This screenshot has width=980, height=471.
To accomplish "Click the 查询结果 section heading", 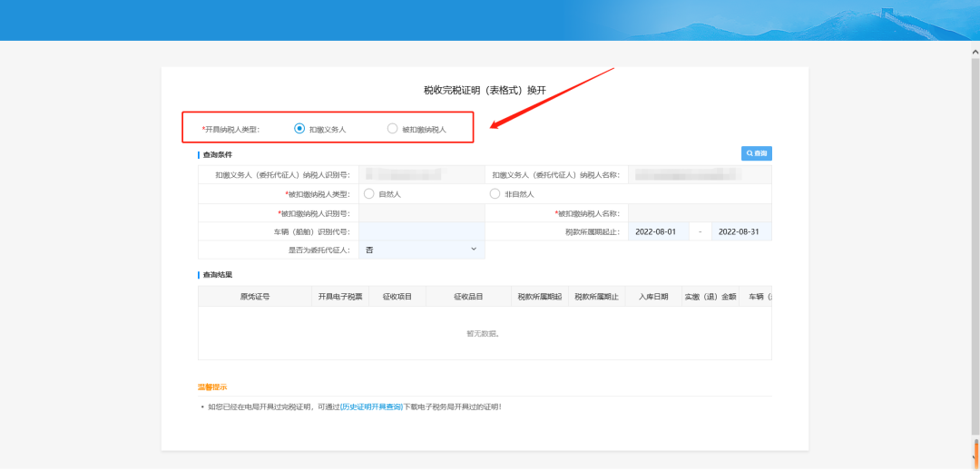I will click(217, 275).
